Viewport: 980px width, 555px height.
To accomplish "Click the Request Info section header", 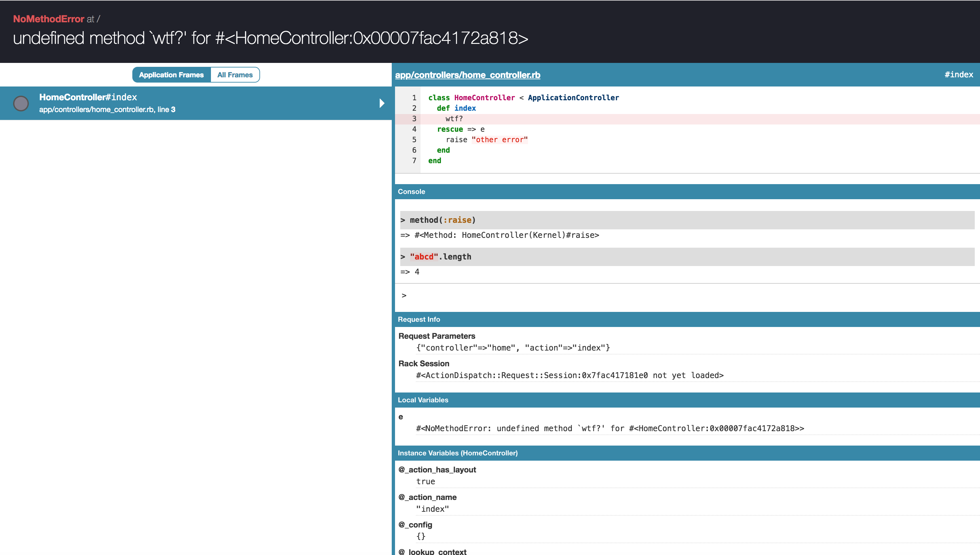I will pyautogui.click(x=688, y=319).
